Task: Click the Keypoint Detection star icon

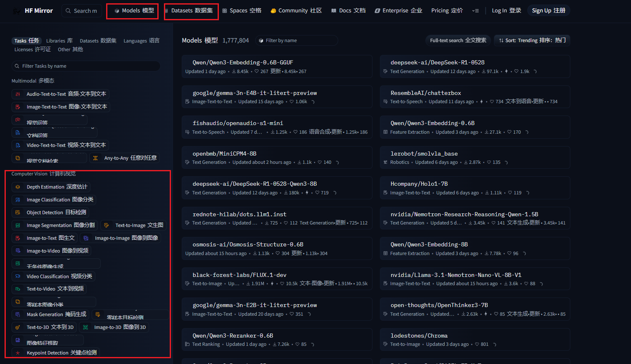Action: point(18,353)
